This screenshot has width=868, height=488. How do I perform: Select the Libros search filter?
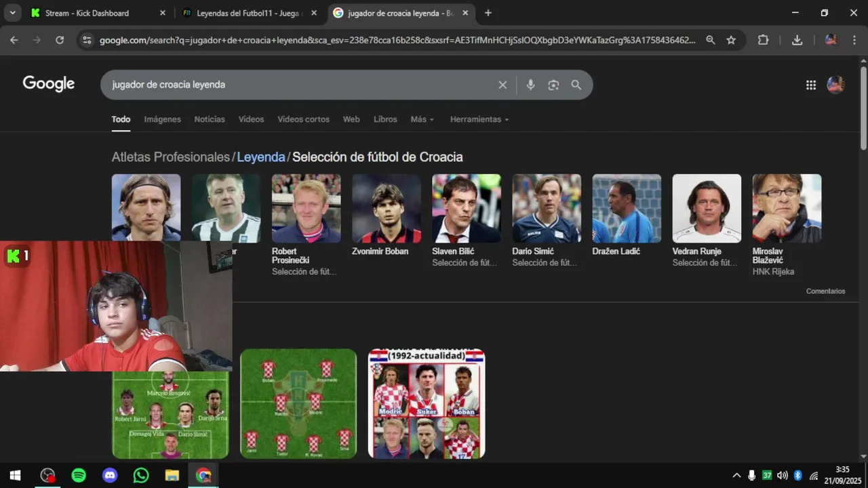pos(385,119)
